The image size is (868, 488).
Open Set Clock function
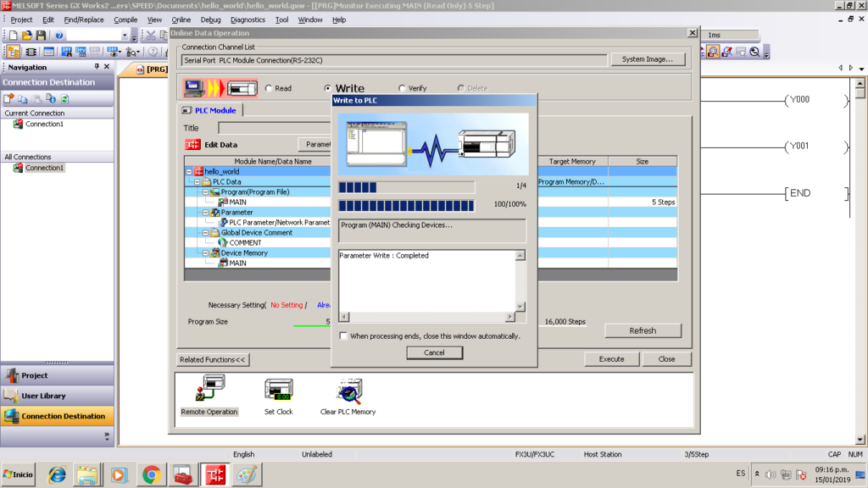(x=278, y=396)
